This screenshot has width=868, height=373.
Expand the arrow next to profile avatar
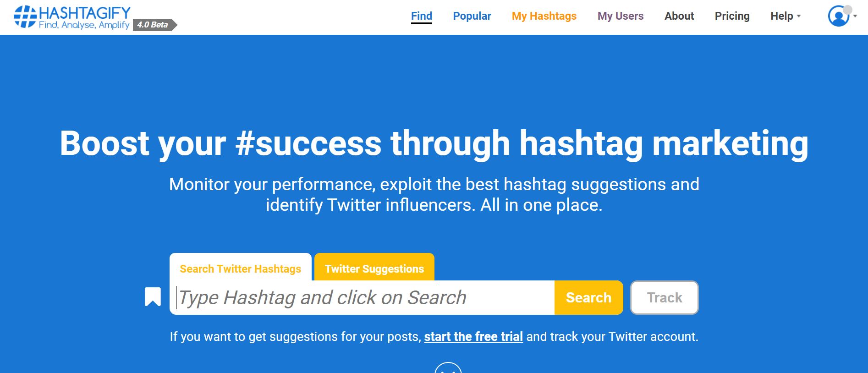(x=855, y=16)
